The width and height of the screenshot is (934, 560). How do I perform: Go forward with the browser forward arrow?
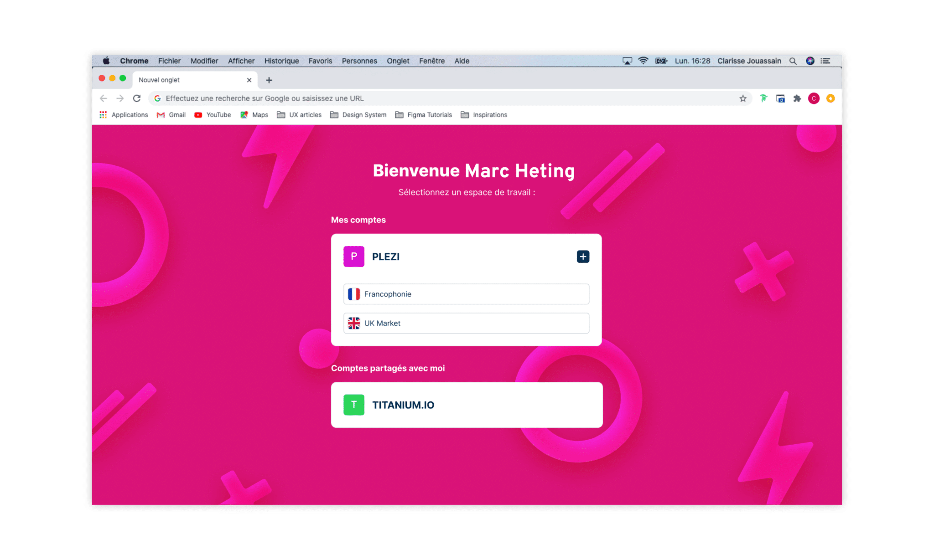[x=120, y=98]
